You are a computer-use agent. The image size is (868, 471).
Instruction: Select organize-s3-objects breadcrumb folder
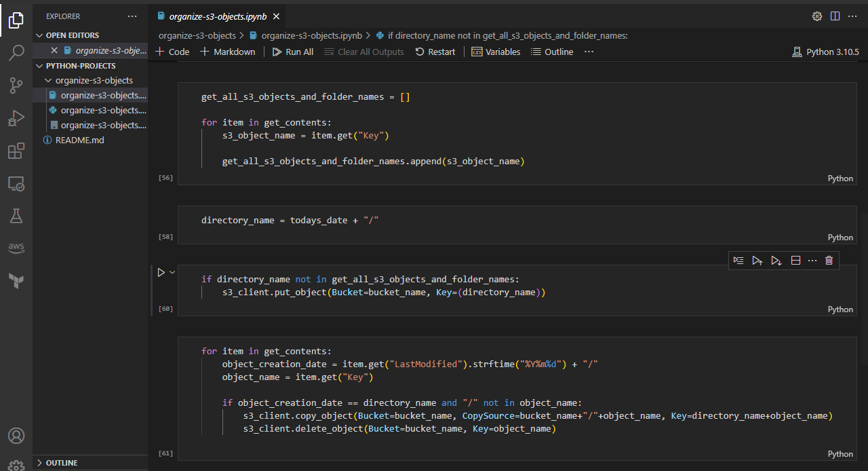click(197, 35)
